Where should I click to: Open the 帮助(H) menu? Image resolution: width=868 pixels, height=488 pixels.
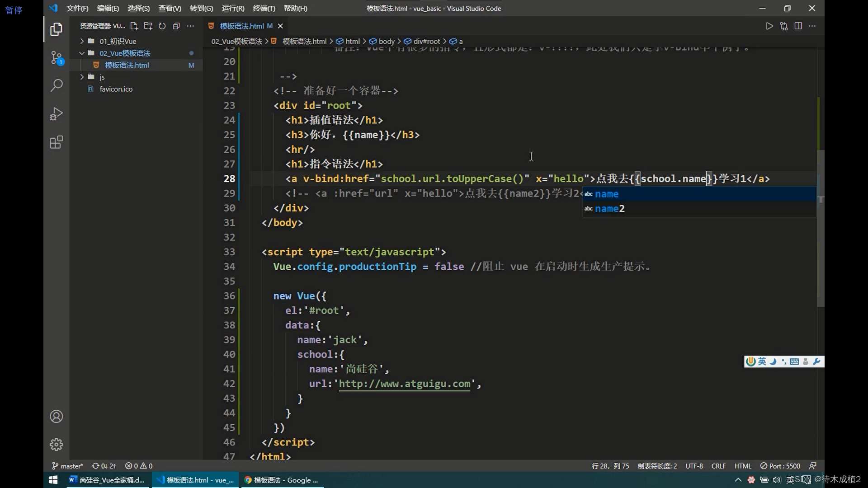[x=295, y=8]
